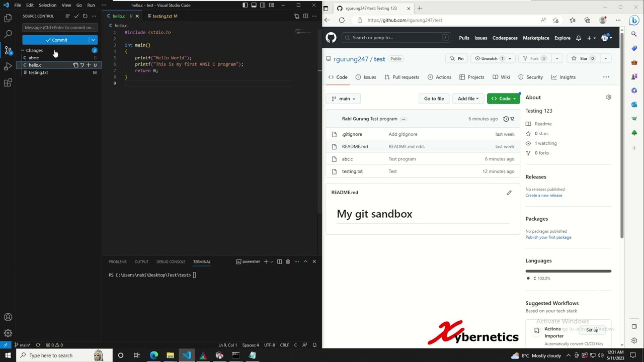Click Publish your first package link
The width and height of the screenshot is (644, 362).
[x=548, y=237]
